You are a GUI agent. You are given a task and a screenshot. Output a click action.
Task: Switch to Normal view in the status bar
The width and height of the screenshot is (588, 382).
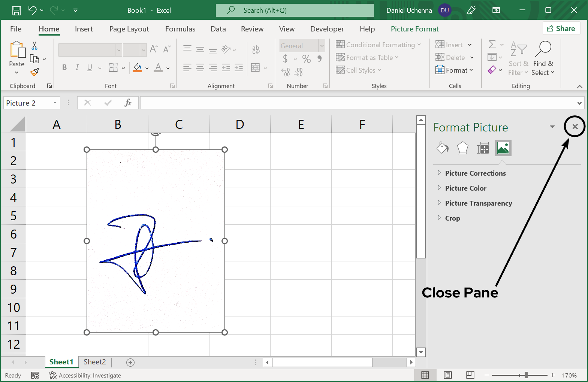click(425, 375)
